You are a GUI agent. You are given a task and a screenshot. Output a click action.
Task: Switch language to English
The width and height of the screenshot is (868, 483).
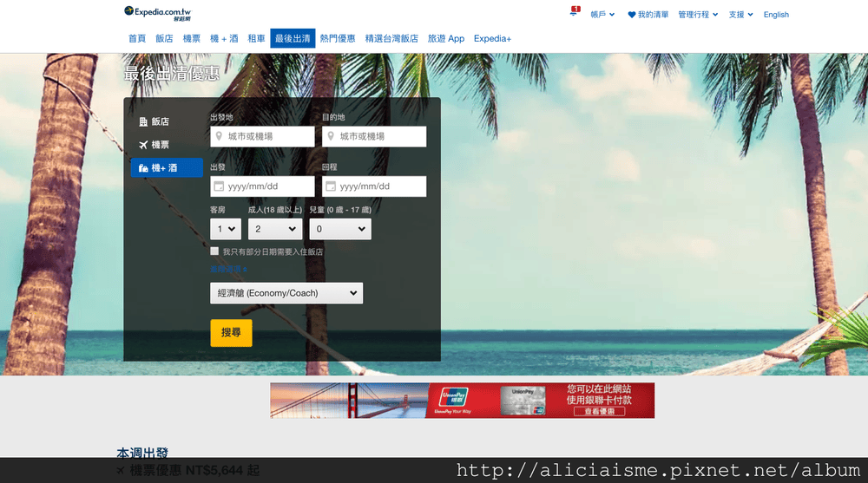tap(776, 15)
